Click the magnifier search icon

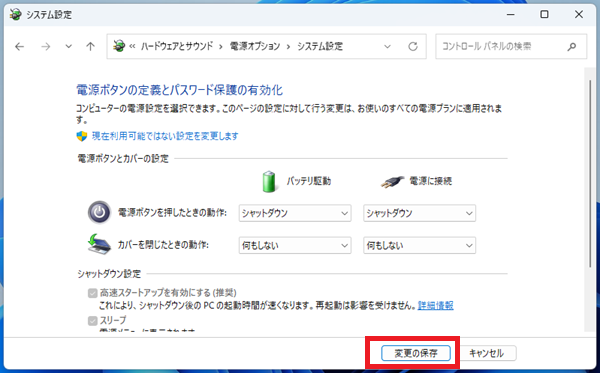(572, 47)
